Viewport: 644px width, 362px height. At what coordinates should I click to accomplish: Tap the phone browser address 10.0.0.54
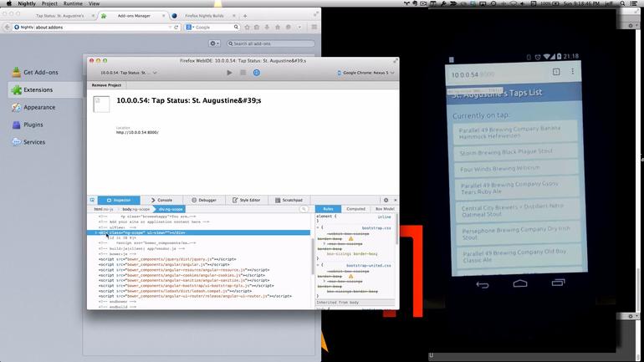coord(464,74)
